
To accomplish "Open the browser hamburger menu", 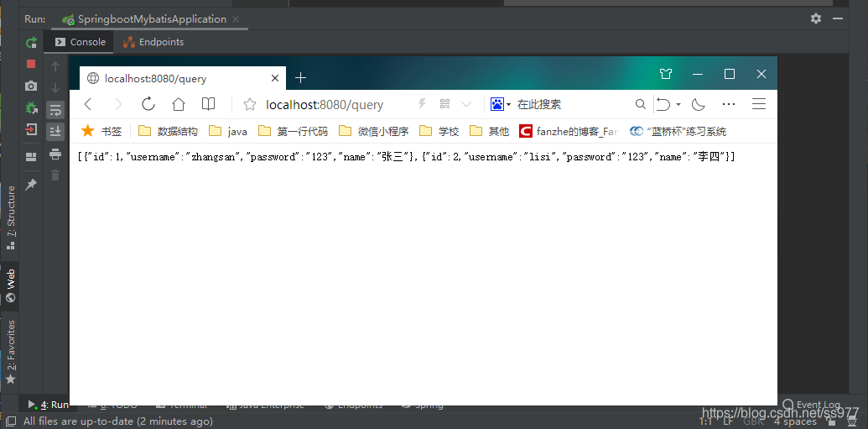I will [758, 104].
